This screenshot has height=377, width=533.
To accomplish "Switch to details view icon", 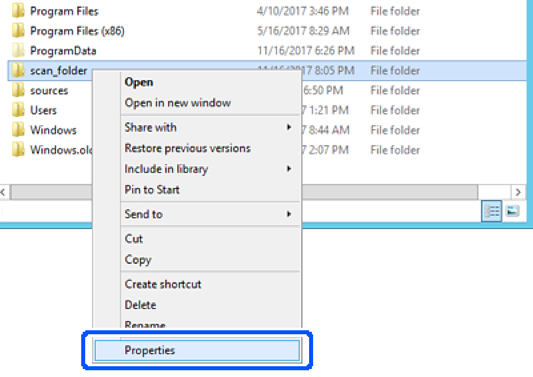I will (x=491, y=211).
